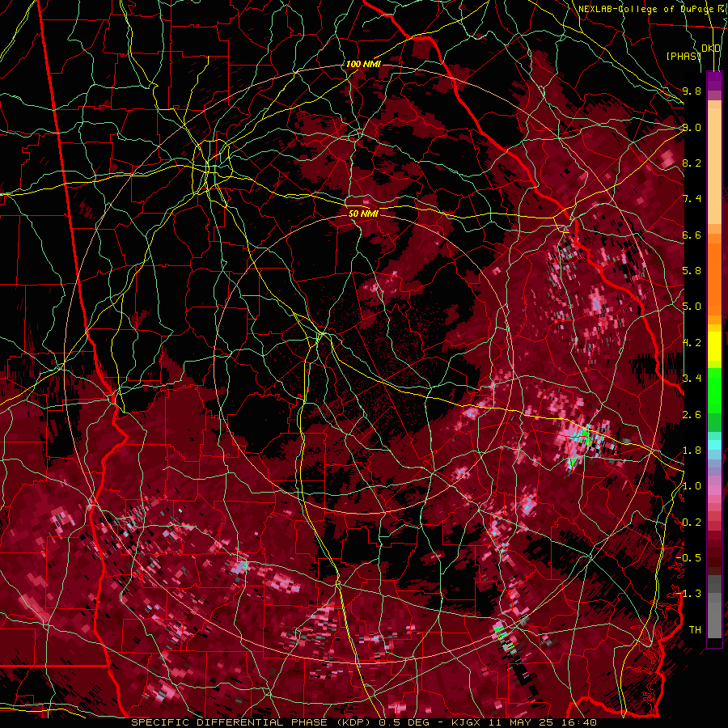Click the 9.0 color scale value
This screenshot has width=728, height=728.
tap(692, 127)
